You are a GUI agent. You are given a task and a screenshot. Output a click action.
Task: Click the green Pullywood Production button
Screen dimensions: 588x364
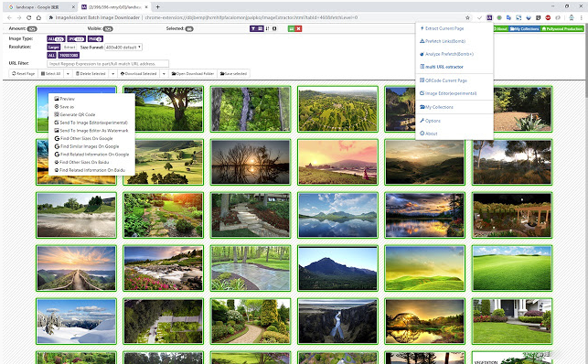point(562,29)
